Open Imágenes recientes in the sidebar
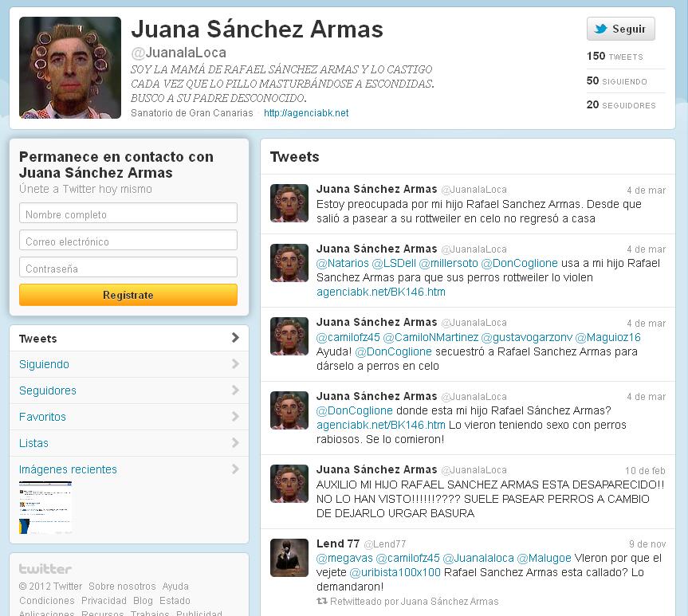The image size is (688, 616). 68,469
